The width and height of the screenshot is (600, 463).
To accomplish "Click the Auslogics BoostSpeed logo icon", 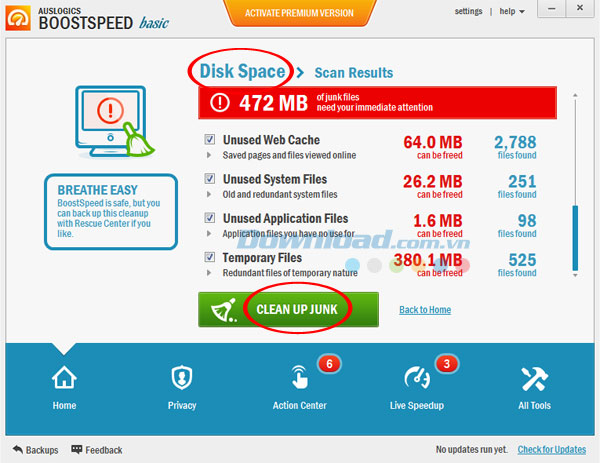I will [x=18, y=18].
